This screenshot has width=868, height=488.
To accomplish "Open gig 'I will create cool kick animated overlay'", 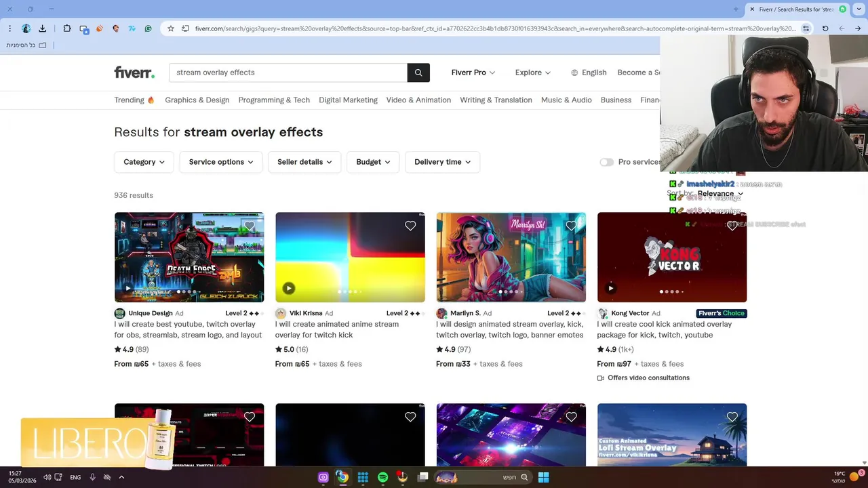I will [664, 329].
